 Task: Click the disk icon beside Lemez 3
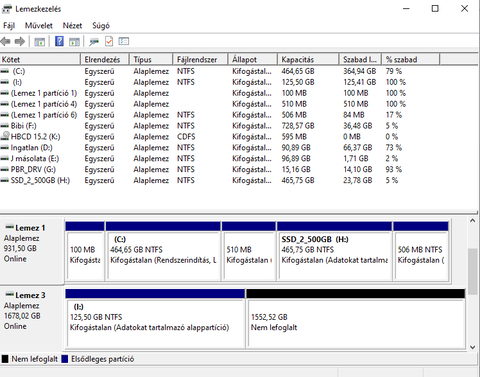[10, 295]
